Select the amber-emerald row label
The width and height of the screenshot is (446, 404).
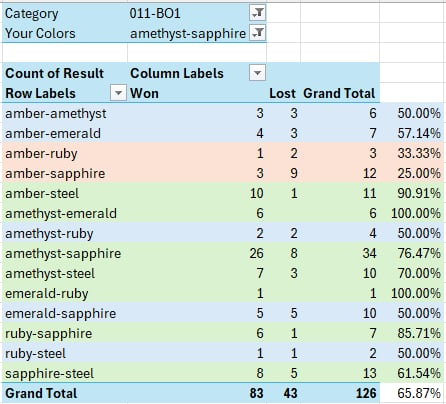(65, 133)
